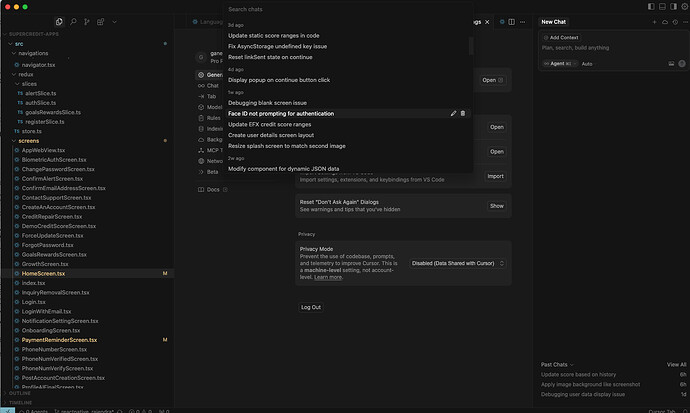Click the chat history list scrollbar
The height and width of the screenshot is (413, 690).
coord(471,46)
